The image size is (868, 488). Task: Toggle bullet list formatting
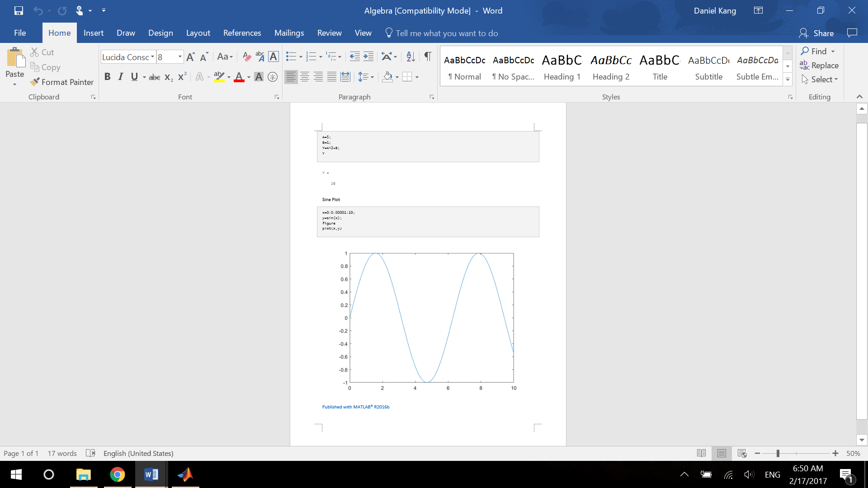click(291, 56)
